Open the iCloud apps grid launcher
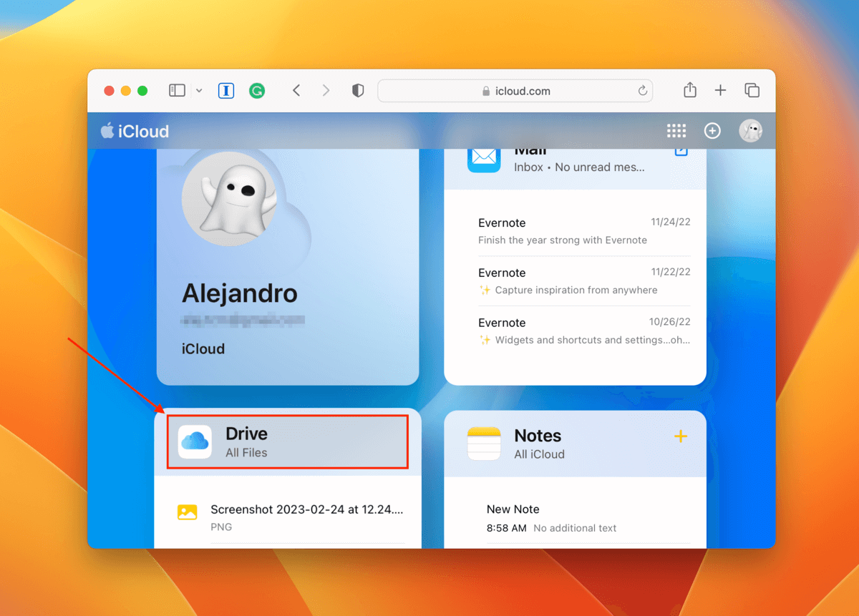Screen dimensions: 859x616 coord(676,131)
